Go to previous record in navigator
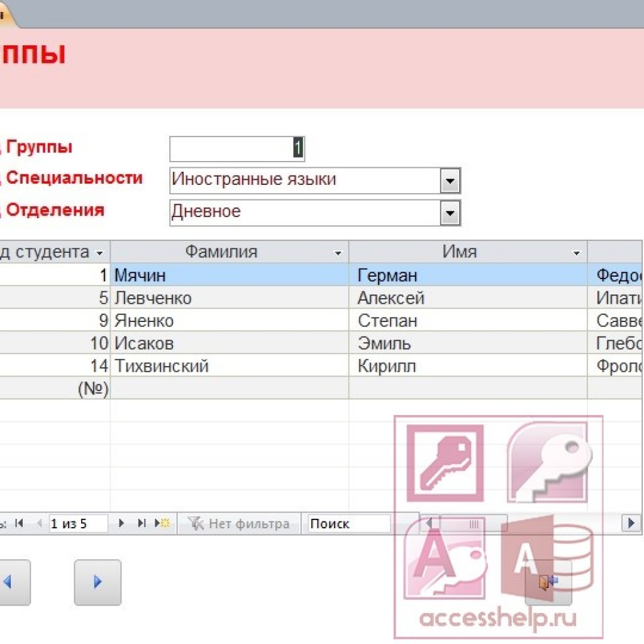Screen dimensions: 644x644 click(39, 523)
